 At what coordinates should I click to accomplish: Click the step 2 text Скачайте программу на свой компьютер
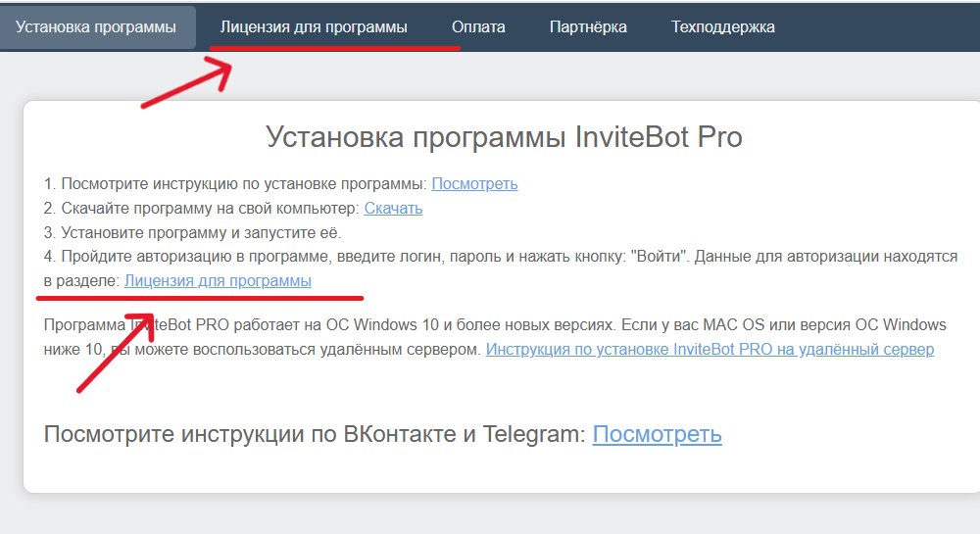point(202,208)
